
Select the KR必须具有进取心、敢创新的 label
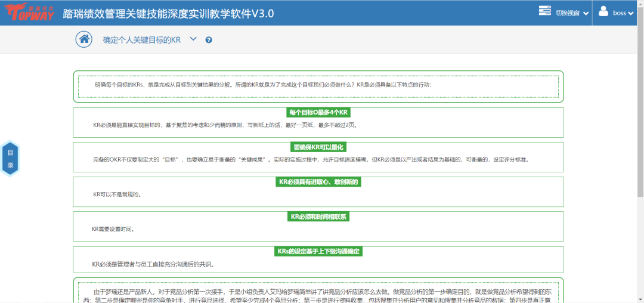pos(318,182)
